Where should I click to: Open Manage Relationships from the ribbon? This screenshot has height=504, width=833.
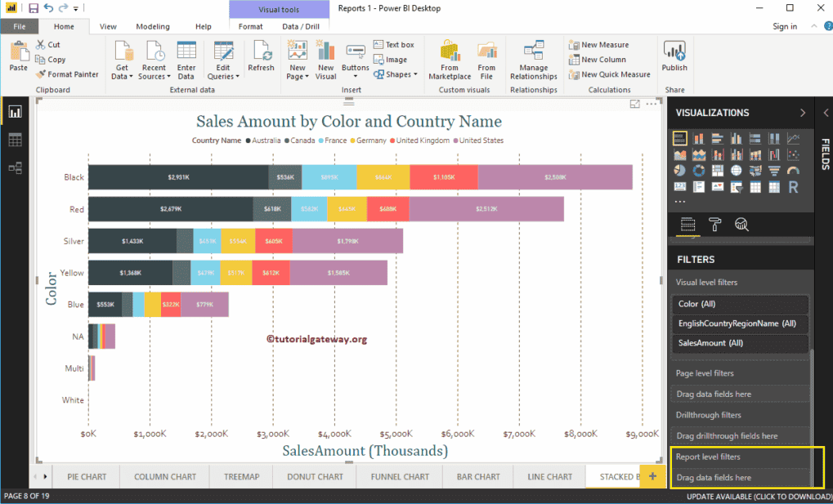pos(533,59)
